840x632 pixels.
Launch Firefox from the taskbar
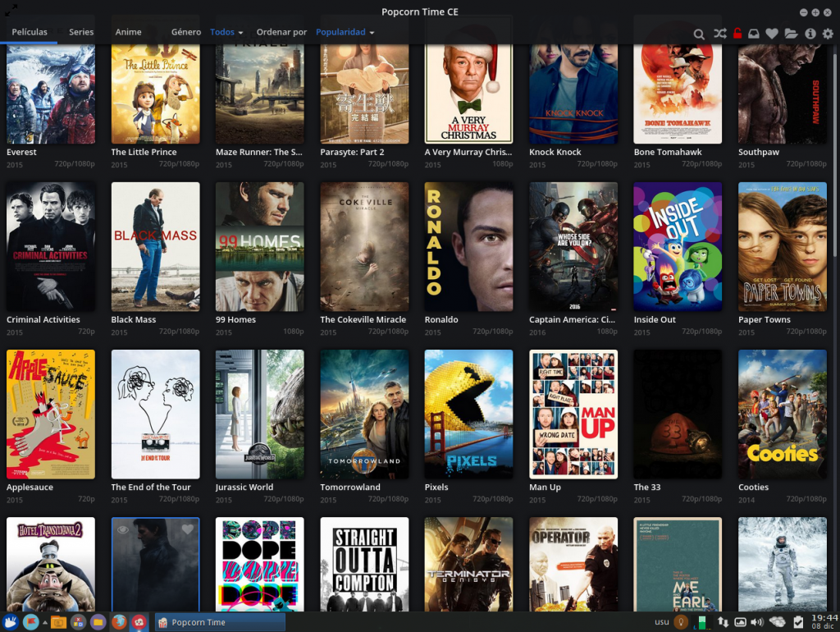point(119,622)
